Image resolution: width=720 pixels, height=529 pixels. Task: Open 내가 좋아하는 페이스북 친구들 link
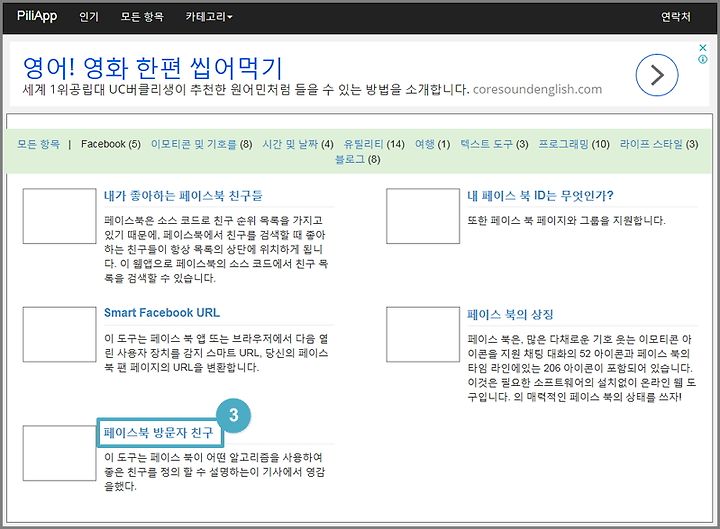click(x=183, y=196)
